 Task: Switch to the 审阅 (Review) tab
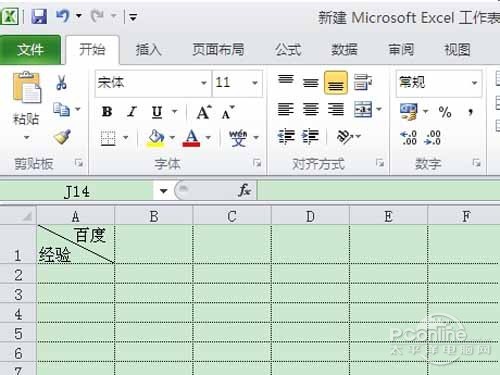click(x=401, y=50)
